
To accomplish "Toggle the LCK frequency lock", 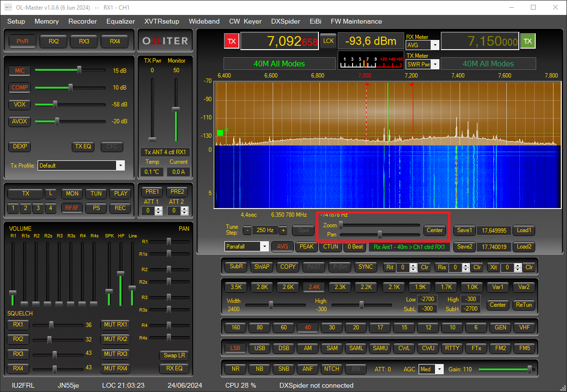I will [x=329, y=41].
